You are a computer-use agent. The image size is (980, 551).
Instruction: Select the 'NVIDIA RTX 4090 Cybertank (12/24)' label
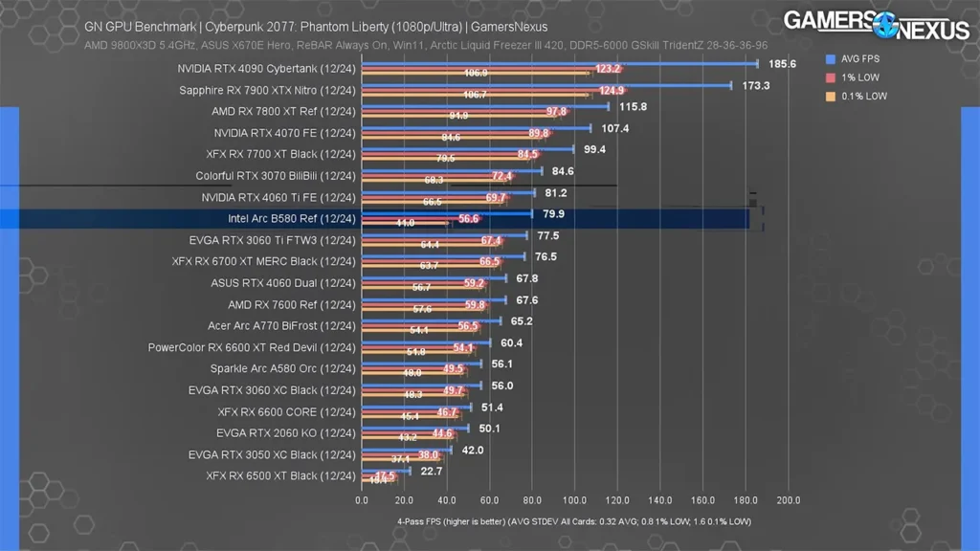266,69
